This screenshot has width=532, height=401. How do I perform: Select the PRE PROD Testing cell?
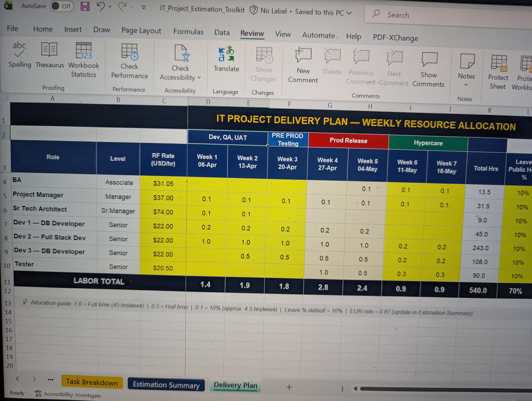click(288, 139)
